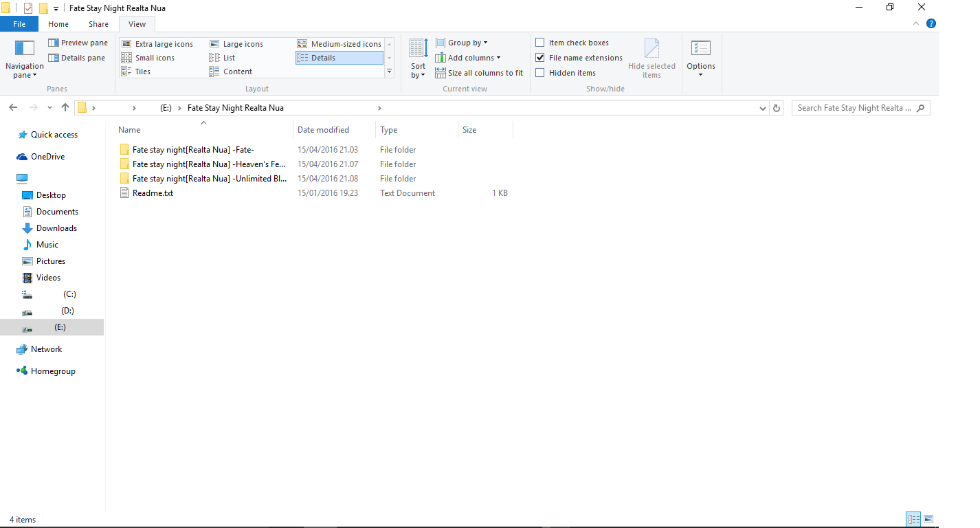Open Desktop in navigation pane

(44, 195)
